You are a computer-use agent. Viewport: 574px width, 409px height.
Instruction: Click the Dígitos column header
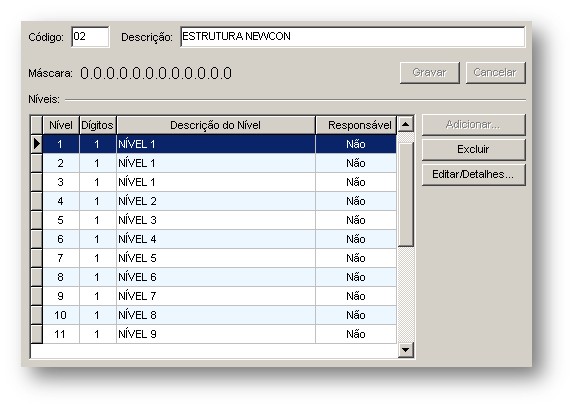(97, 125)
